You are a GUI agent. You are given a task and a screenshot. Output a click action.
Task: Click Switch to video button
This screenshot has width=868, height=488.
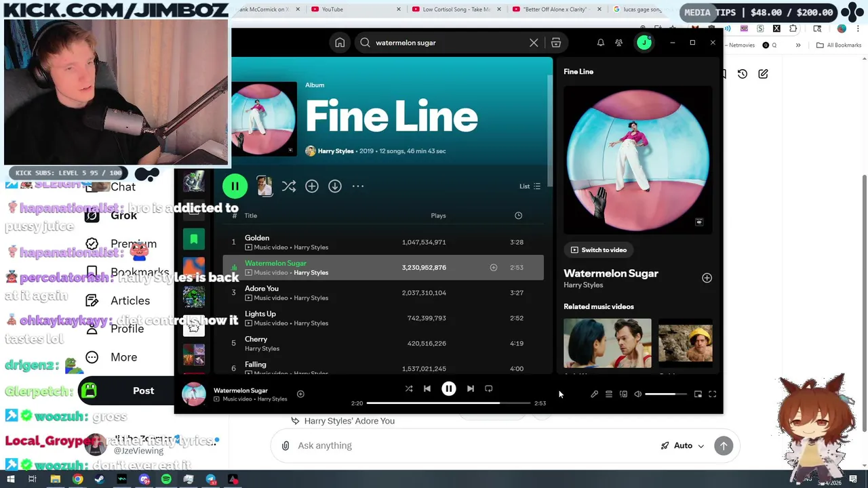(598, 250)
